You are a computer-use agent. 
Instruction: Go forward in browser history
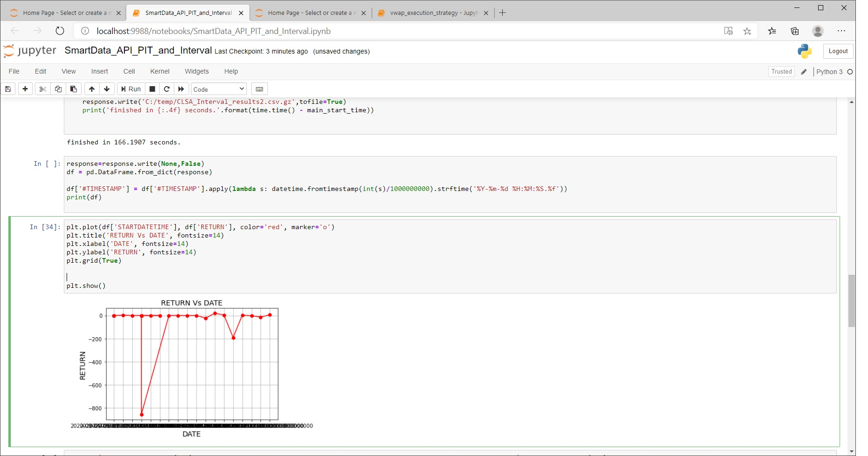[37, 31]
